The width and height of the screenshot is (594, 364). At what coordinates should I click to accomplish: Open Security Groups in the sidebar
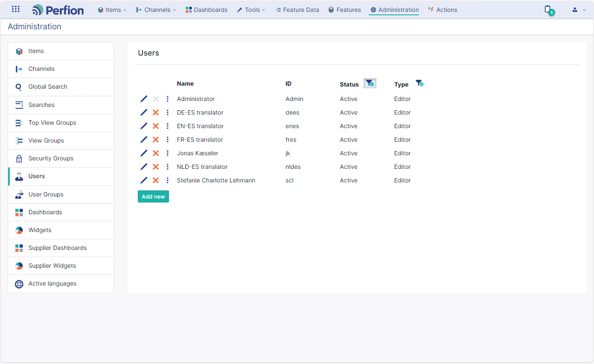click(61, 158)
